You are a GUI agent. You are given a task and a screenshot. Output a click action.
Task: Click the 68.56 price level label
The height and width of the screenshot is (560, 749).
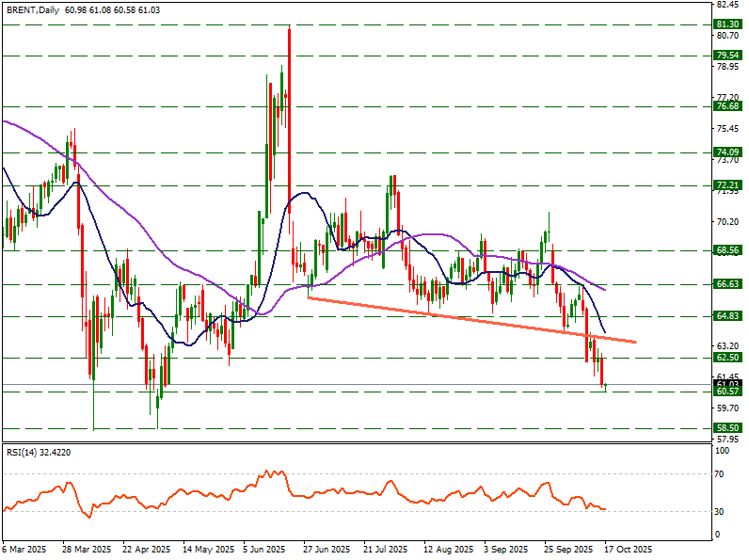tap(726, 250)
